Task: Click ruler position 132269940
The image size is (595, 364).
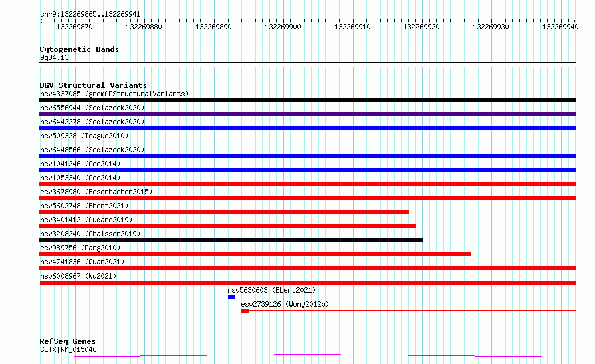Action: point(560,27)
